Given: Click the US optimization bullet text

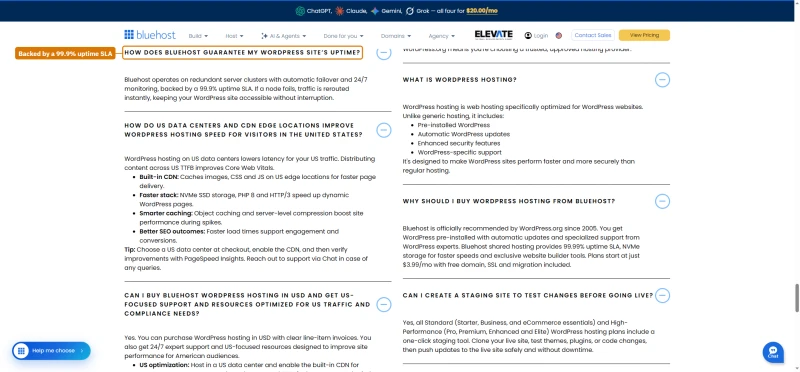Looking at the screenshot, I should point(249,365).
